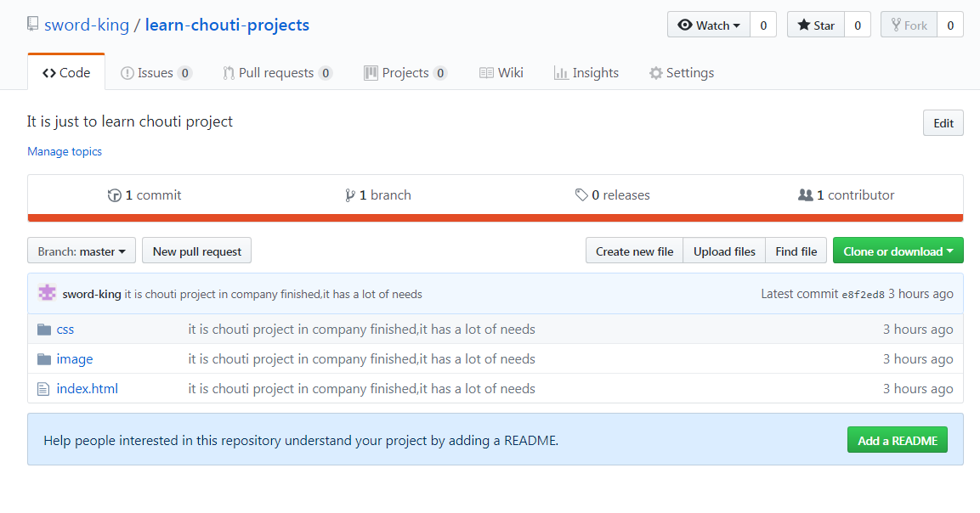Star this repository
980x513 pixels.
click(x=816, y=25)
